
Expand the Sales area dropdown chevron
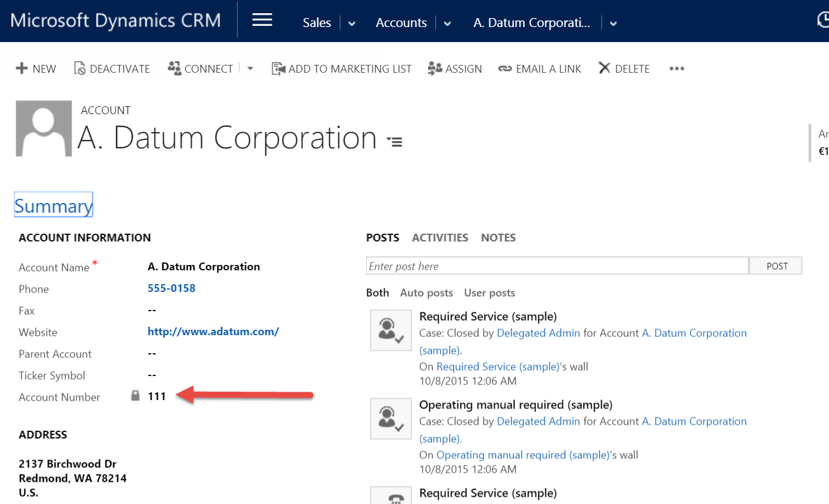pyautogui.click(x=352, y=23)
